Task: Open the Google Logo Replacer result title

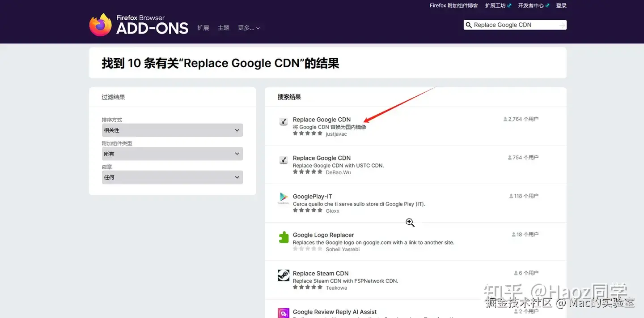Action: [x=323, y=235]
